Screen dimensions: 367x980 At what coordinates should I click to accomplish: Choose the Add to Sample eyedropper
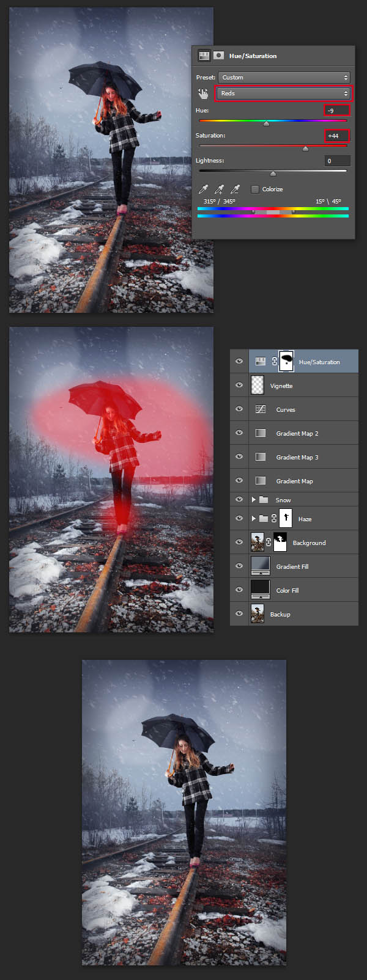[x=219, y=189]
